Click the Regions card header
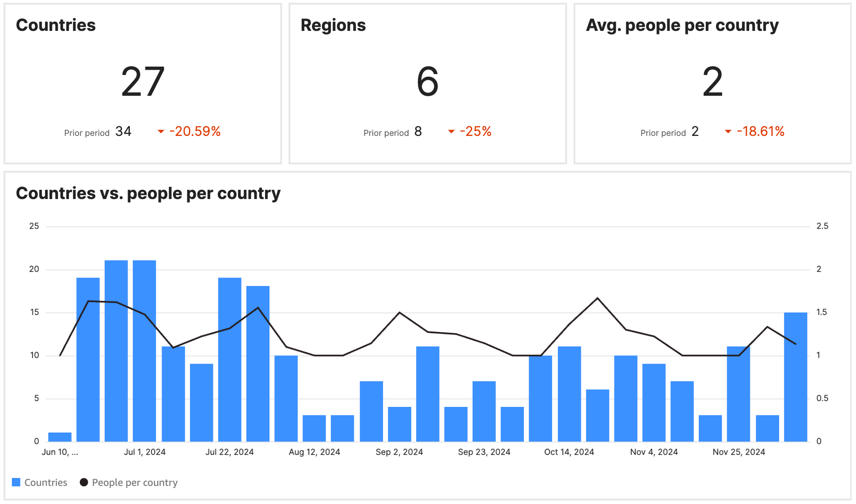 333,25
